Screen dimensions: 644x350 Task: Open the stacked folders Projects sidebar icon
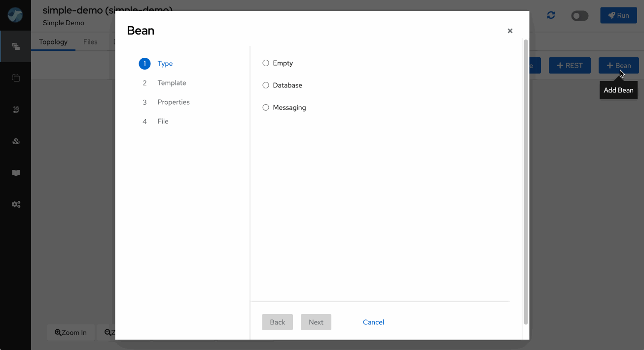click(16, 46)
